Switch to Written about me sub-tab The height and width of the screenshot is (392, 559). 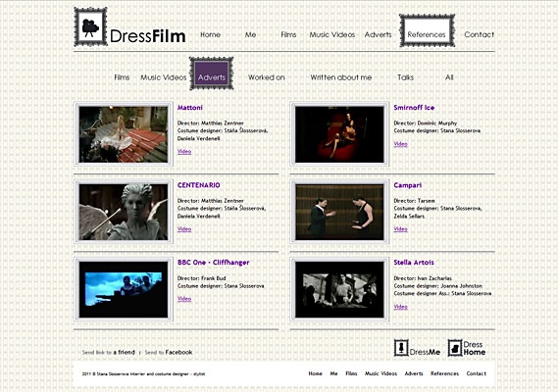coord(341,77)
